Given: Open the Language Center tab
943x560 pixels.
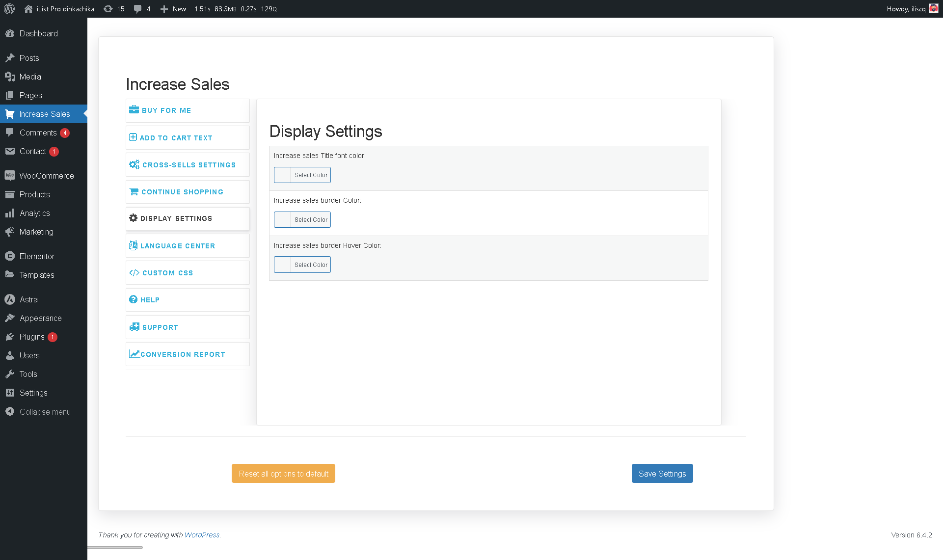Looking at the screenshot, I should pos(177,246).
